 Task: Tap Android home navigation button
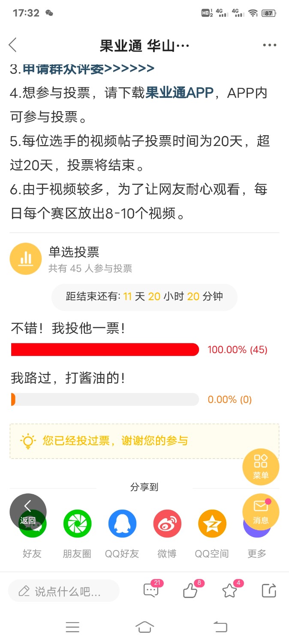click(144, 627)
